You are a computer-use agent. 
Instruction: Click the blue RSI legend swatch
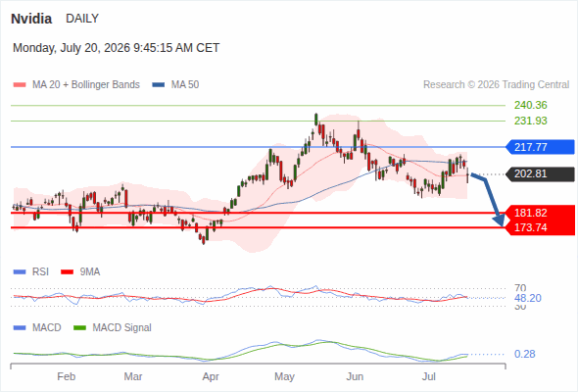tap(20, 272)
